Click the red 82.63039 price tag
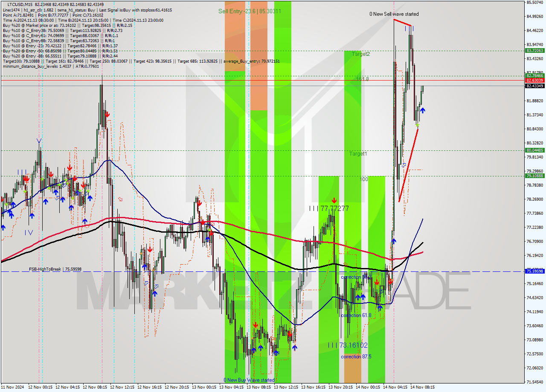 534,80
